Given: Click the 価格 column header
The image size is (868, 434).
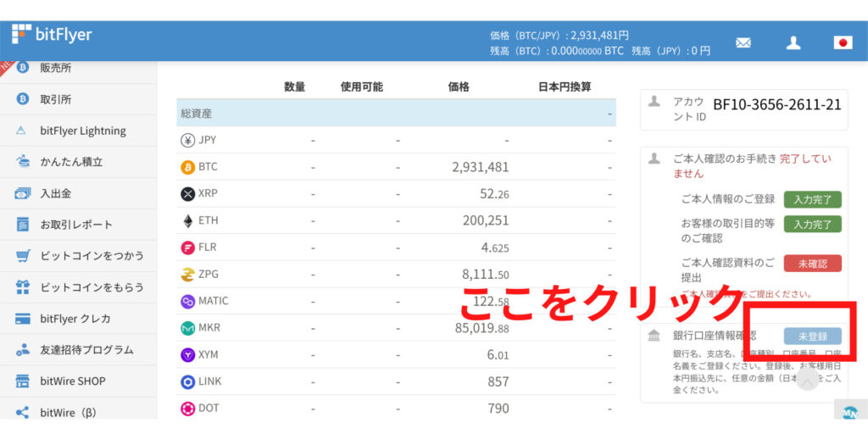Looking at the screenshot, I should 459,87.
